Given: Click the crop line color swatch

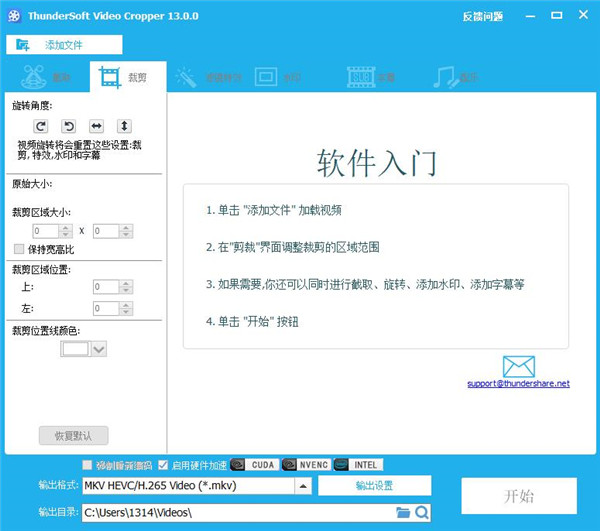Looking at the screenshot, I should tap(75, 349).
